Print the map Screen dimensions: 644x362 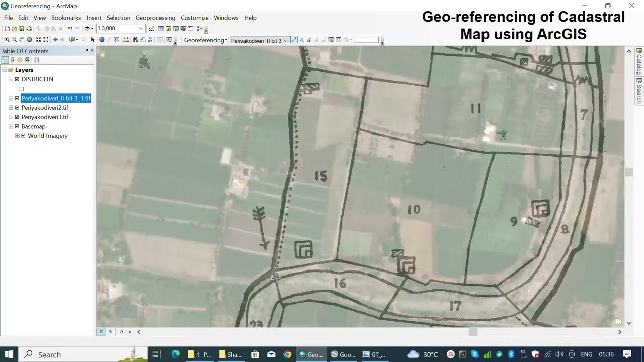(x=29, y=29)
